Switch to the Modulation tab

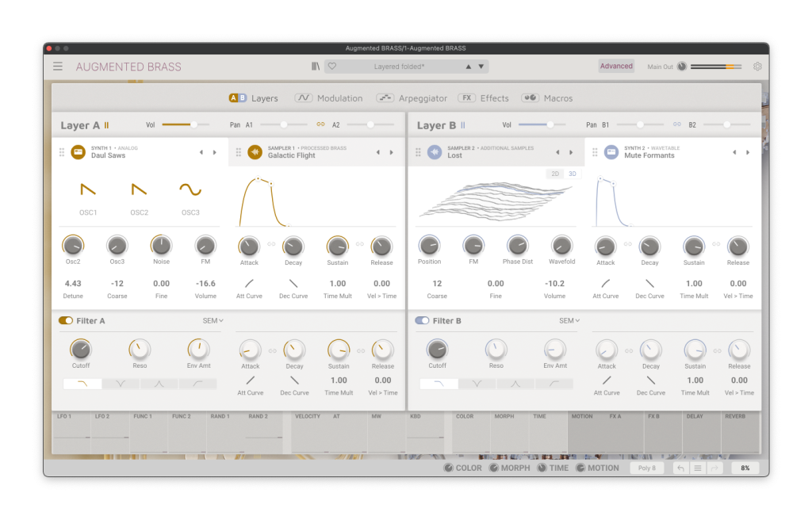328,98
